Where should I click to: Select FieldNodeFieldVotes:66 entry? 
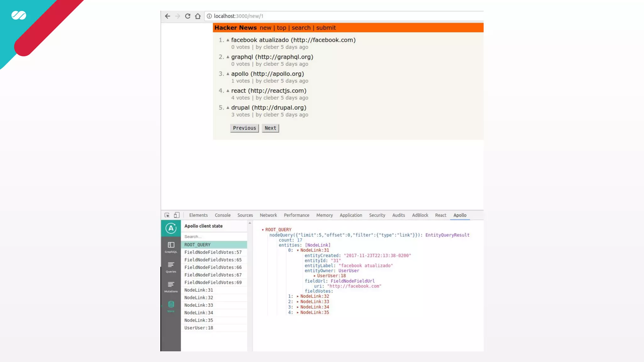pos(214,267)
